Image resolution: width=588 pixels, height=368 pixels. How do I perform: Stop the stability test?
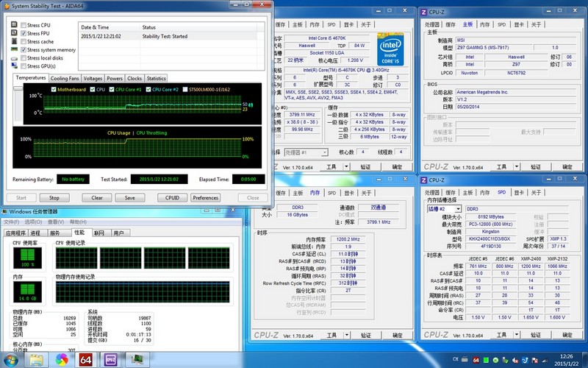pyautogui.click(x=54, y=197)
